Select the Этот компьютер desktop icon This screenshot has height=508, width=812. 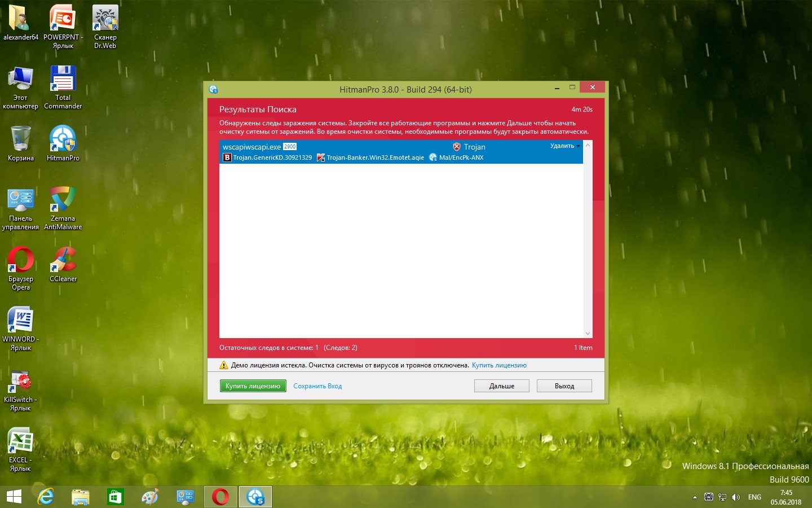coord(20,87)
